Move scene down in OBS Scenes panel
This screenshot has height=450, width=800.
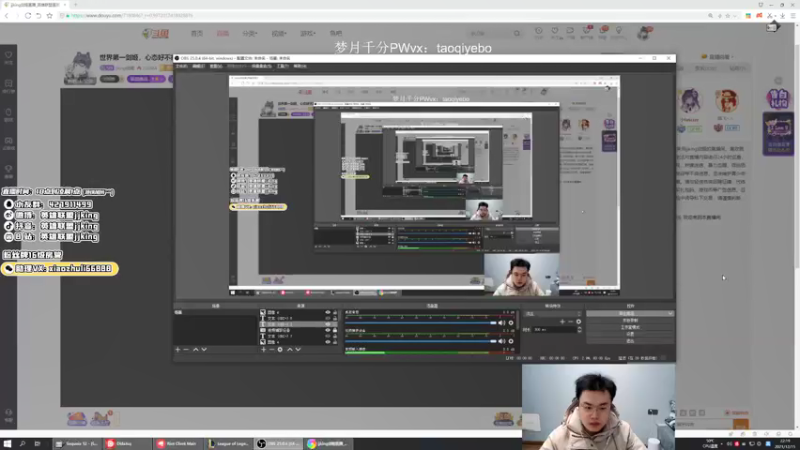click(204, 349)
